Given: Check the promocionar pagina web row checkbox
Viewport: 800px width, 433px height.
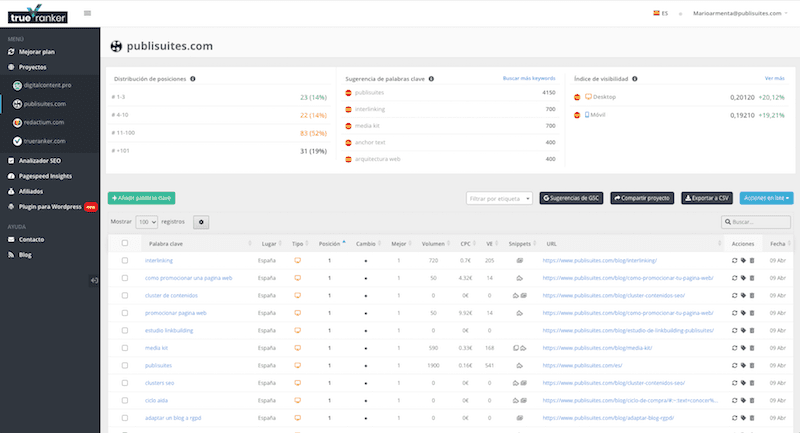Looking at the screenshot, I should coord(124,313).
